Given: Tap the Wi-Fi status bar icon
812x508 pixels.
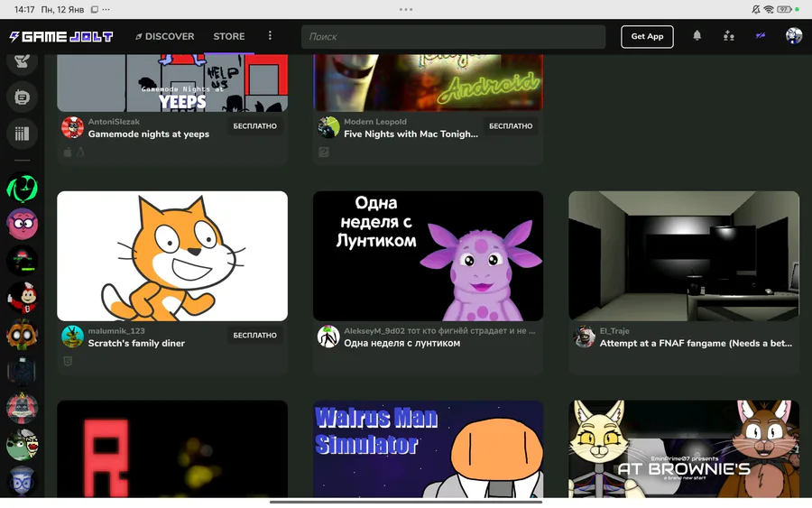Looking at the screenshot, I should [x=769, y=9].
